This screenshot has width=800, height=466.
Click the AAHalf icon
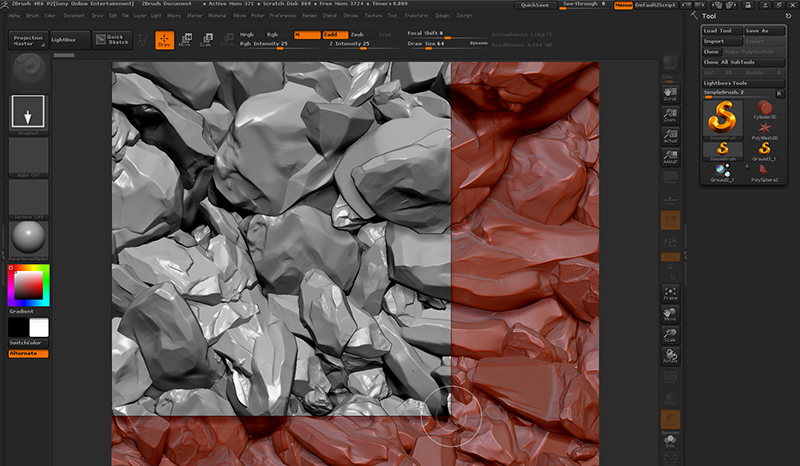670,157
